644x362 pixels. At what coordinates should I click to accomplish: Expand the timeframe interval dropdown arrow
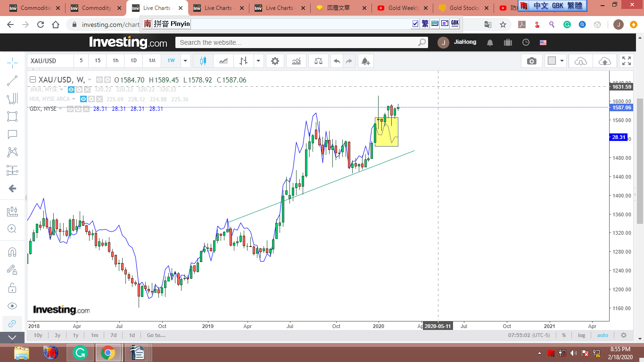coord(185,61)
